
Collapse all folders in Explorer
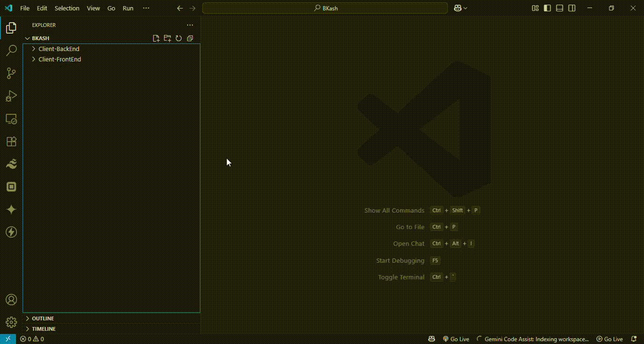click(190, 38)
